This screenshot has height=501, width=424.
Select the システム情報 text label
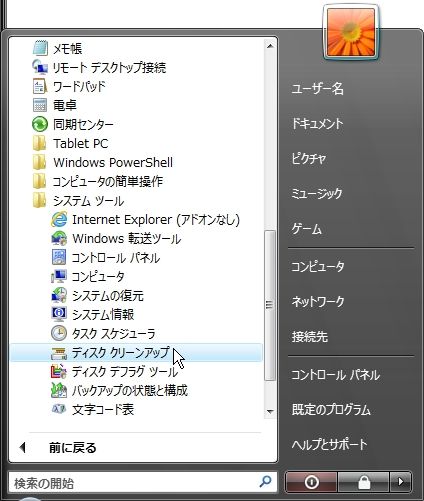coord(103,314)
